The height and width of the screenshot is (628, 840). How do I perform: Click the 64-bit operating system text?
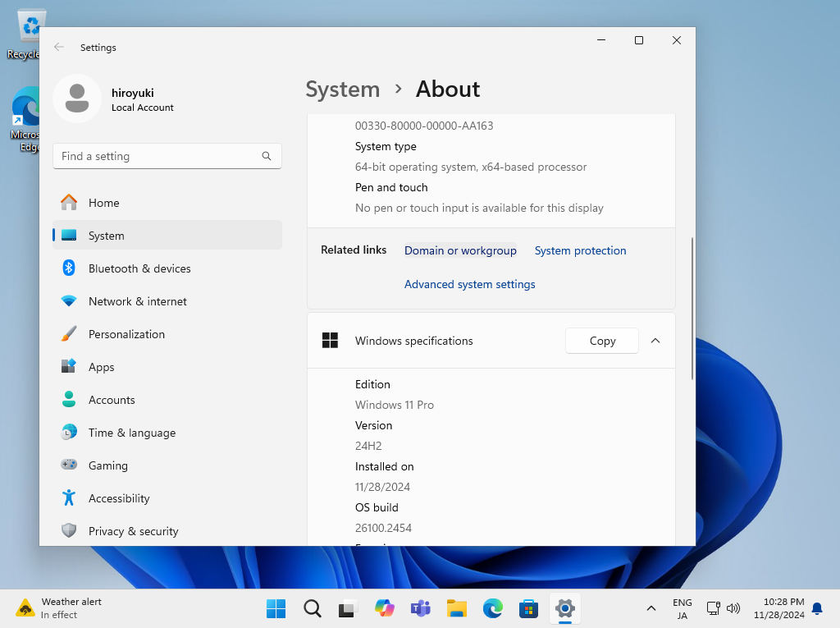(470, 167)
